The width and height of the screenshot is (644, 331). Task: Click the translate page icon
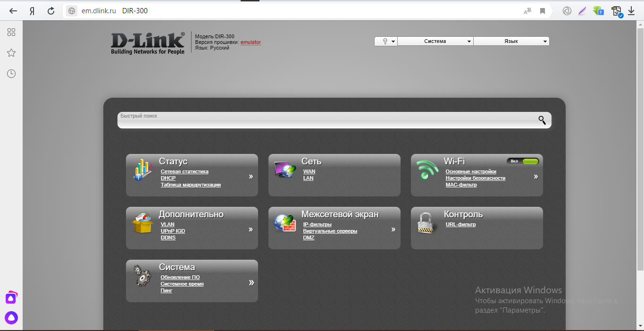click(x=527, y=11)
